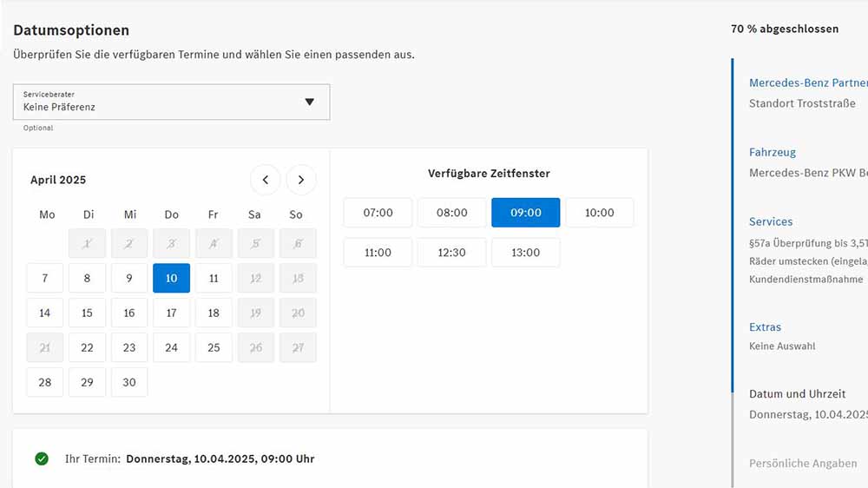Select the 10:00 time slot
868x488 pixels.
coord(600,213)
